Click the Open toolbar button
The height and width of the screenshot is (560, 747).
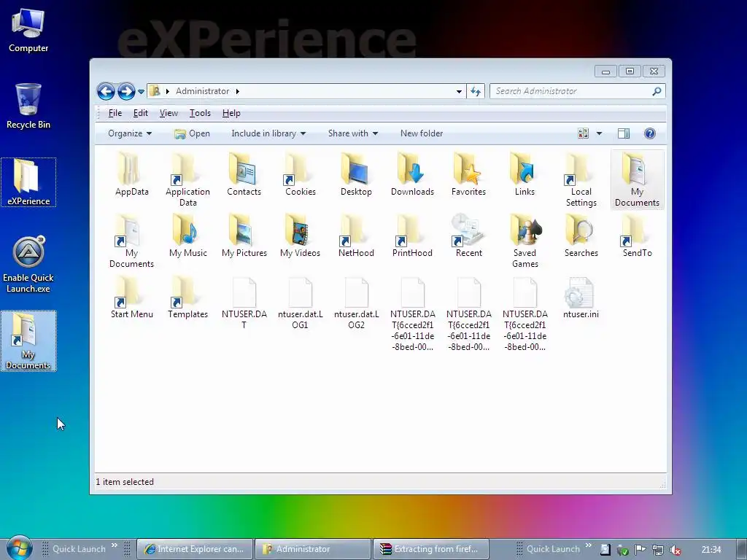tap(192, 133)
